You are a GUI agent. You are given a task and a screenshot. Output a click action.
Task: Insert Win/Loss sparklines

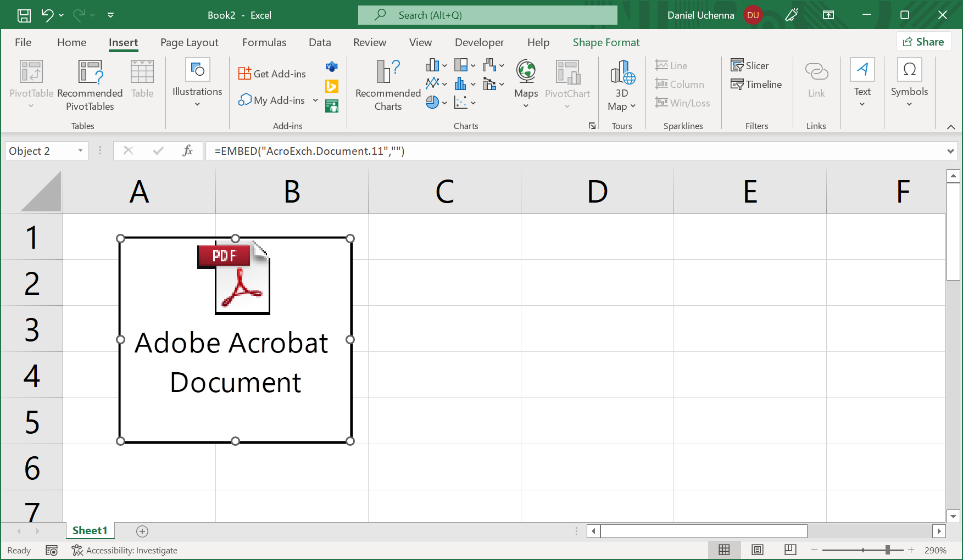(682, 103)
